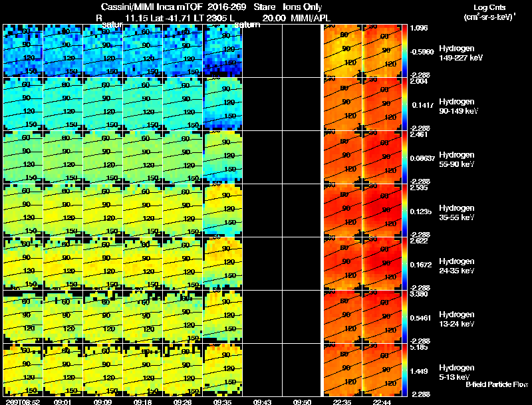Click the '3.380' colorbar maximum value
532x405 pixels.
tap(419, 294)
